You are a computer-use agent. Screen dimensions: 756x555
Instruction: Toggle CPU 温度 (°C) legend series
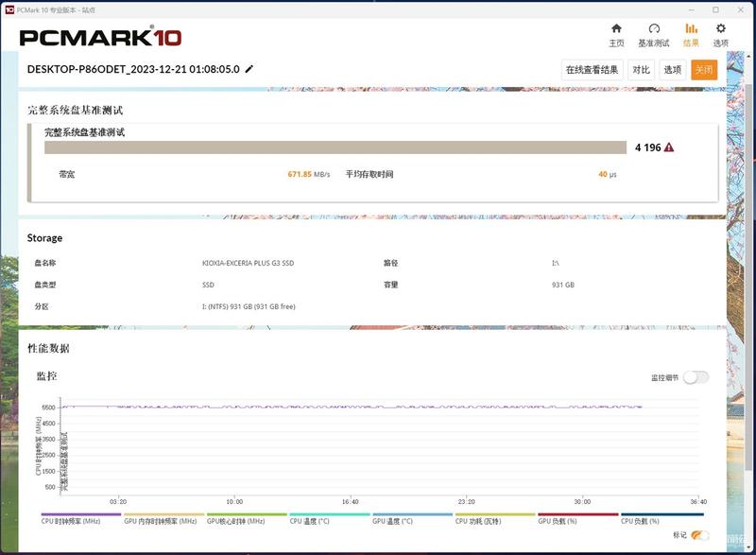click(x=329, y=519)
